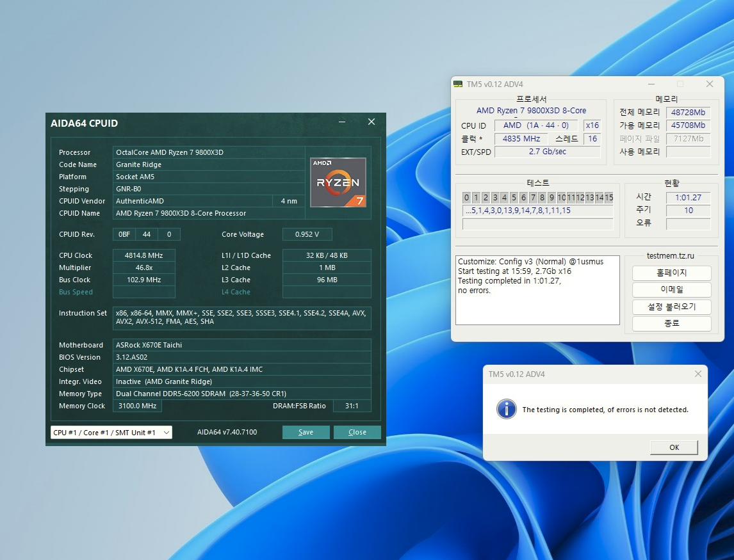Click the 3.12.AS02 BIOS version value
This screenshot has width=734, height=560.
tap(242, 357)
